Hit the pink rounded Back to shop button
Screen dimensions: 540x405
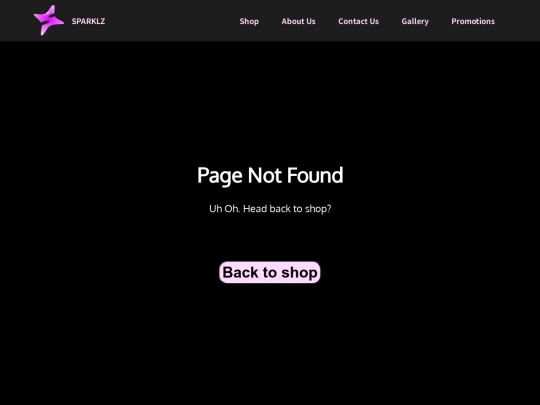pos(270,272)
